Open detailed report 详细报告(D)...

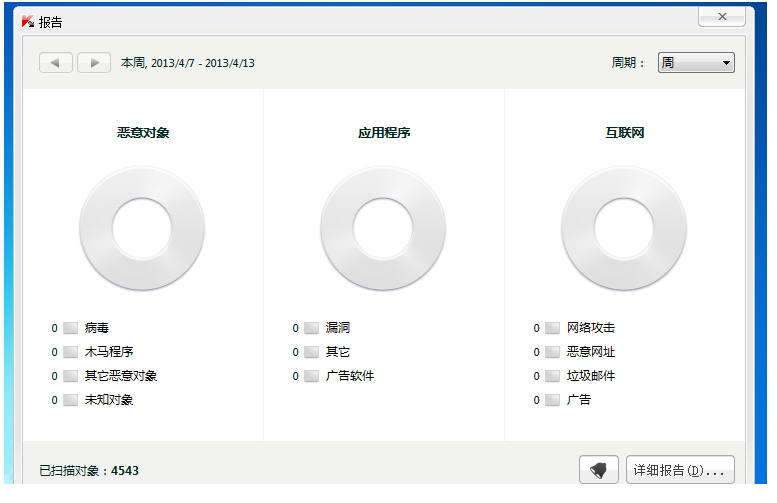click(680, 470)
